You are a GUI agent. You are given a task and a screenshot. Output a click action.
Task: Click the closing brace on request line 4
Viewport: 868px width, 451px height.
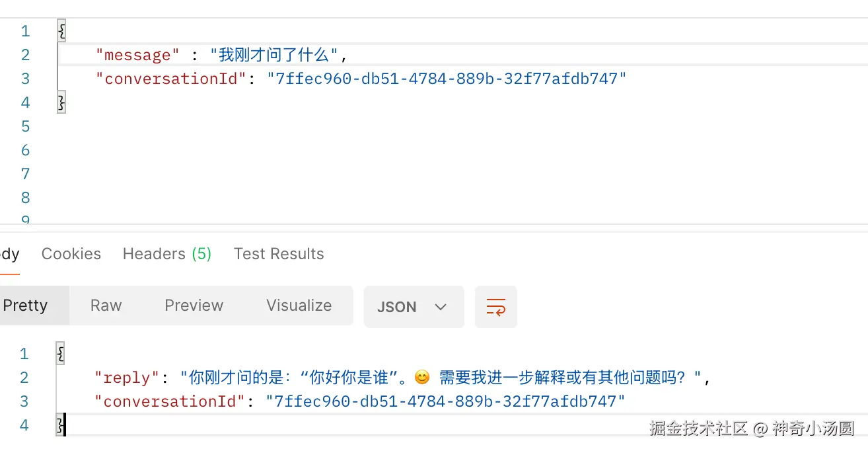[x=61, y=102]
